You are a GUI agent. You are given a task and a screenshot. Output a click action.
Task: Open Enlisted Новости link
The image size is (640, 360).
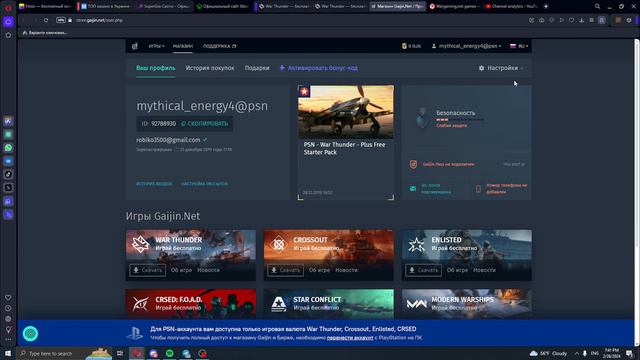click(x=484, y=270)
